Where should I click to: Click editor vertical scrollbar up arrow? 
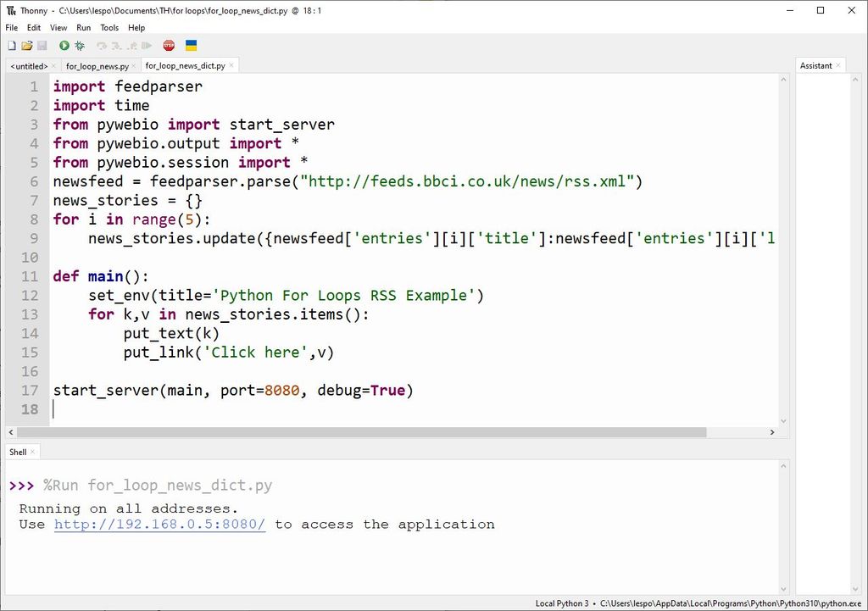pos(783,80)
